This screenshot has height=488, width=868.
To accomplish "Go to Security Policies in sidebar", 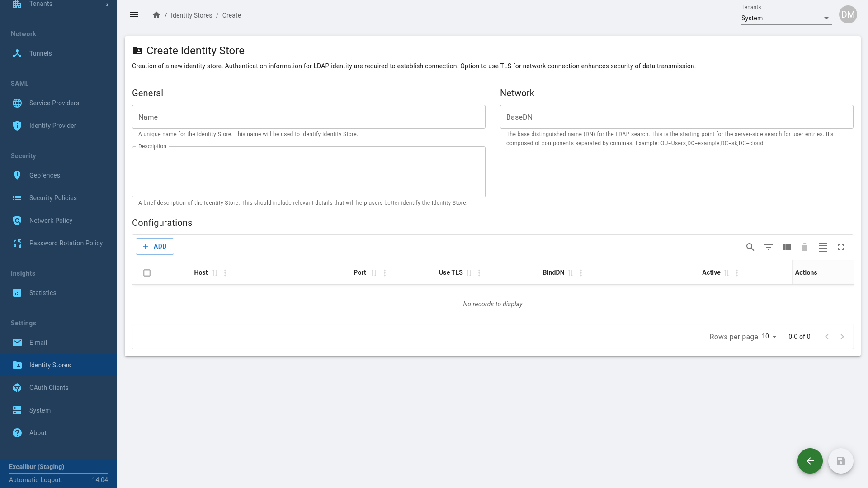I will (x=53, y=198).
